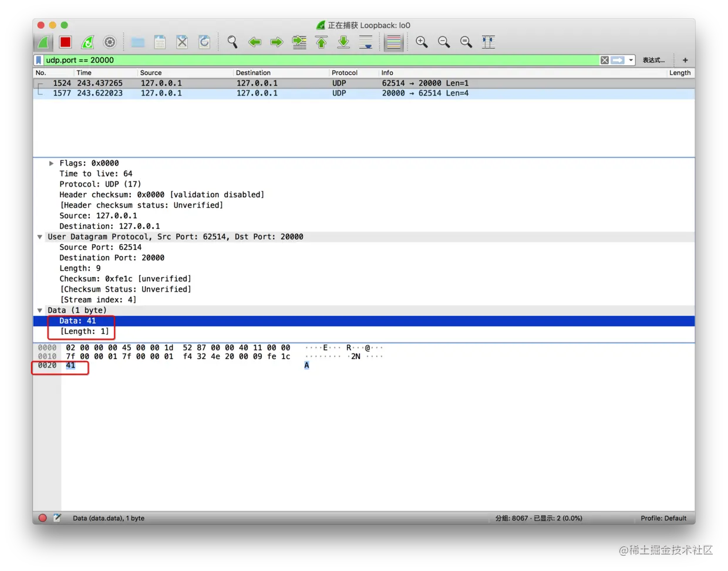The width and height of the screenshot is (728, 571).
Task: Select the Length: 9 row
Action: (x=364, y=268)
